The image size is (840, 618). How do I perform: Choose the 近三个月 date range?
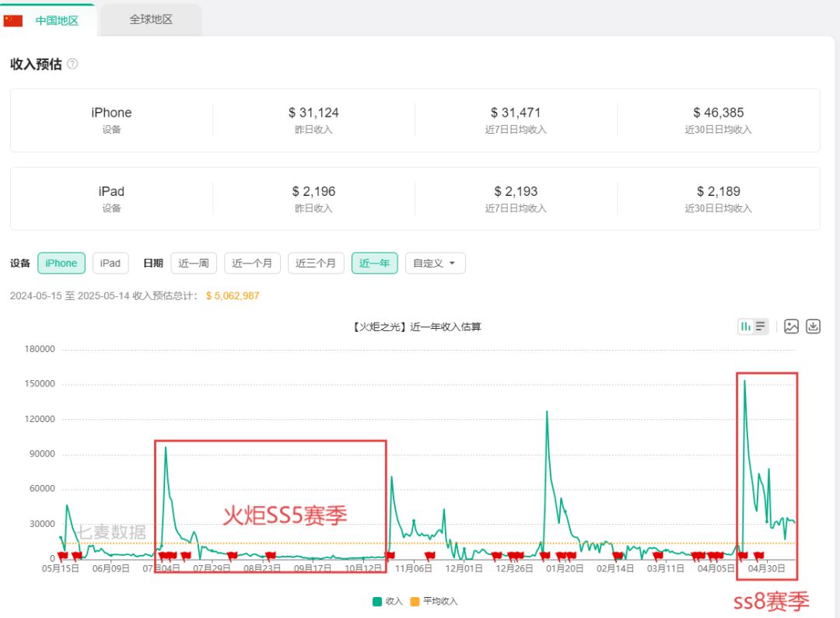pyautogui.click(x=316, y=263)
